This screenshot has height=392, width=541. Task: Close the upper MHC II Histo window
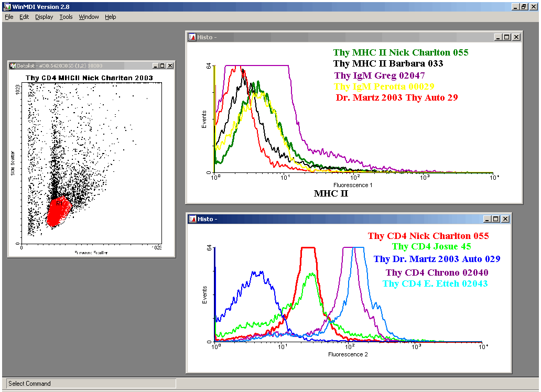(516, 37)
